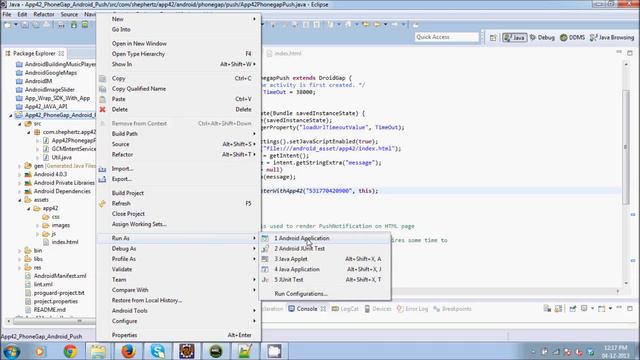The width and height of the screenshot is (640, 360).
Task: Click the Windows Start button
Action: [11, 351]
